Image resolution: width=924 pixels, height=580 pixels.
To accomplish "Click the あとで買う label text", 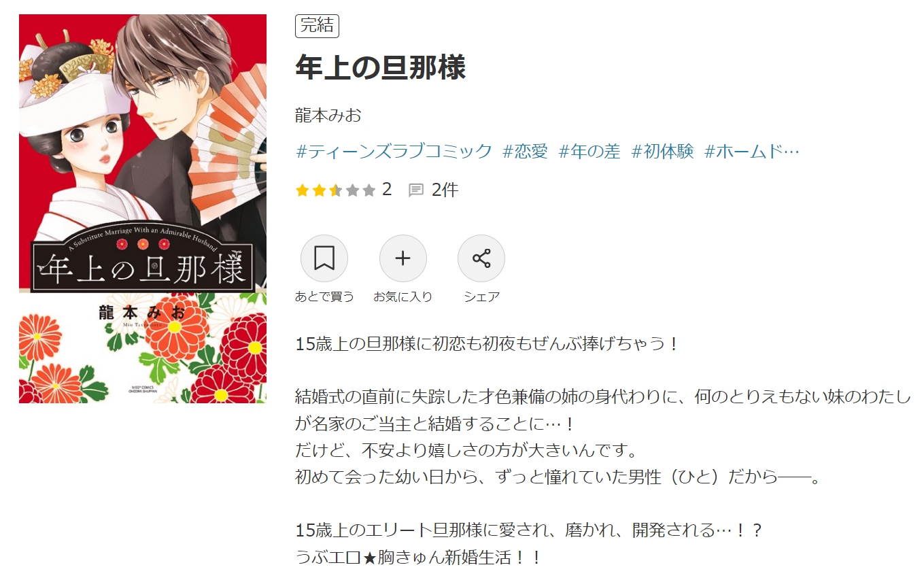I will [324, 296].
